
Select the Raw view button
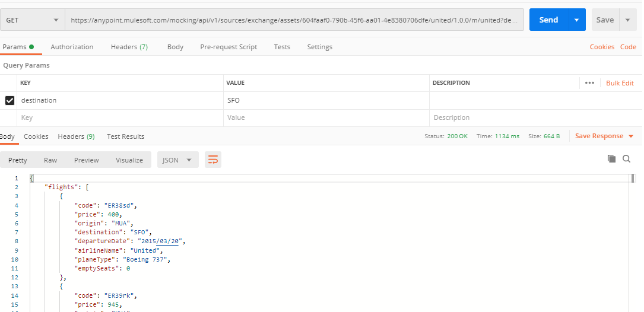[50, 160]
